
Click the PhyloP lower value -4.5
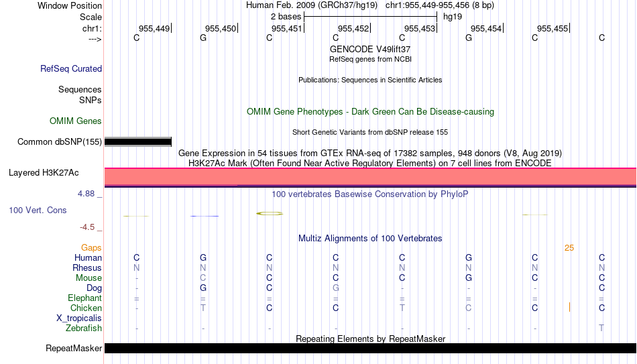pyautogui.click(x=87, y=227)
